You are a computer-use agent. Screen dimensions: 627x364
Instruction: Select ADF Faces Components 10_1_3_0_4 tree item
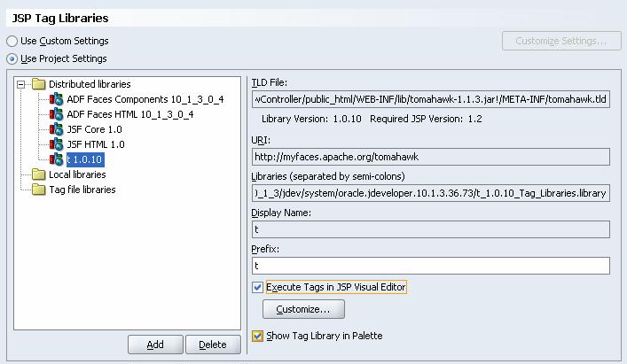(145, 99)
